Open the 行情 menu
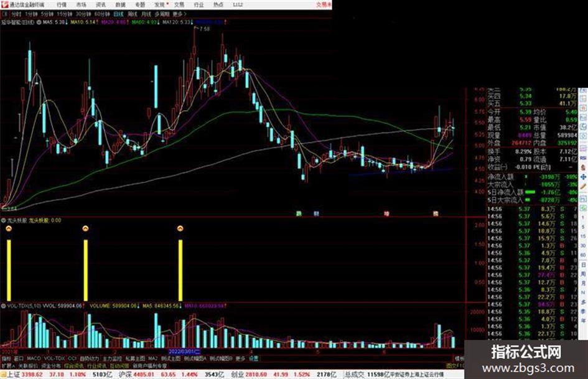This screenshot has height=379, width=588. tap(62, 4)
